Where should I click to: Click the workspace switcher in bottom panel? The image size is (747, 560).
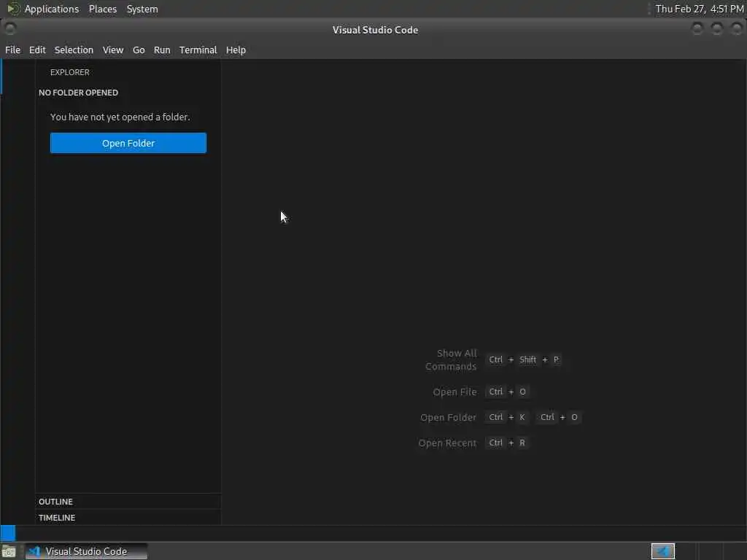click(662, 551)
